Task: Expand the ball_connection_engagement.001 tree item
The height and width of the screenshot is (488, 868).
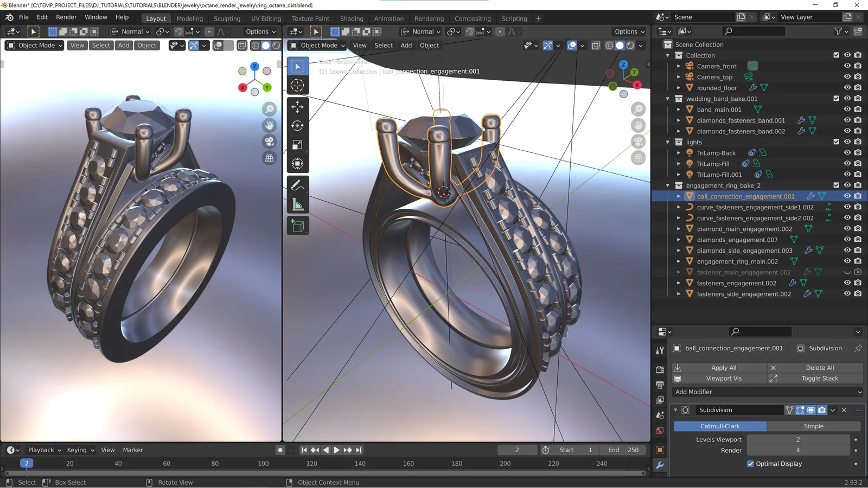Action: coord(679,196)
